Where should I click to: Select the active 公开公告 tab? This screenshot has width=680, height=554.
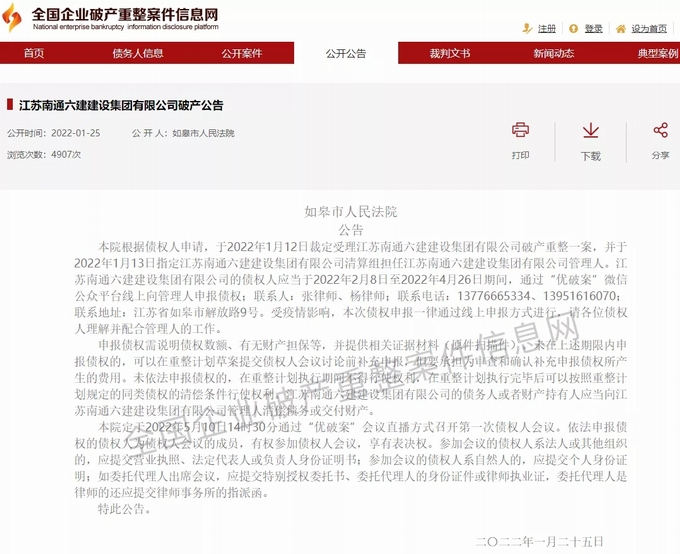pos(346,53)
